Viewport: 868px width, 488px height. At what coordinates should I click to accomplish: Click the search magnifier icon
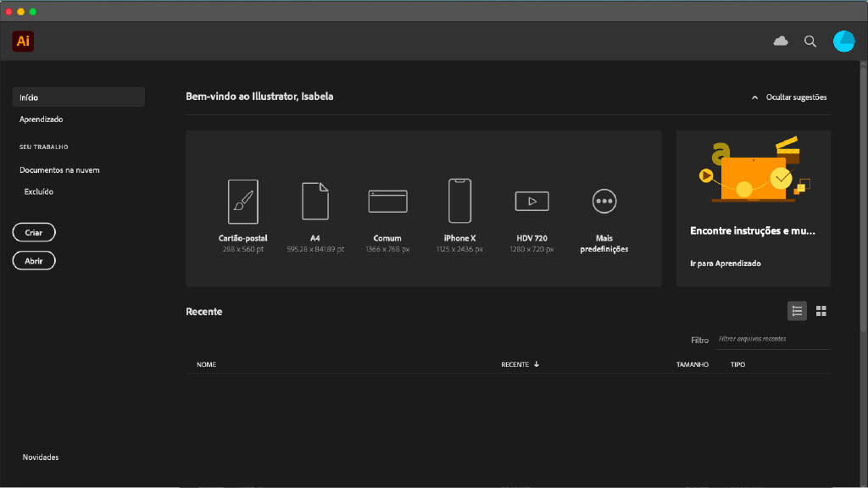810,42
